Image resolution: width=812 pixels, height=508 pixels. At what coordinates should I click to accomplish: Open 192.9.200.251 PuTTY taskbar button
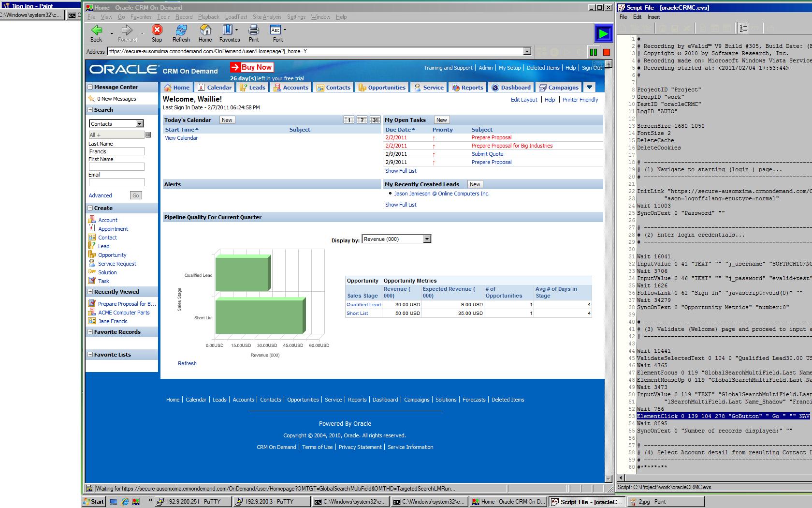coord(193,502)
